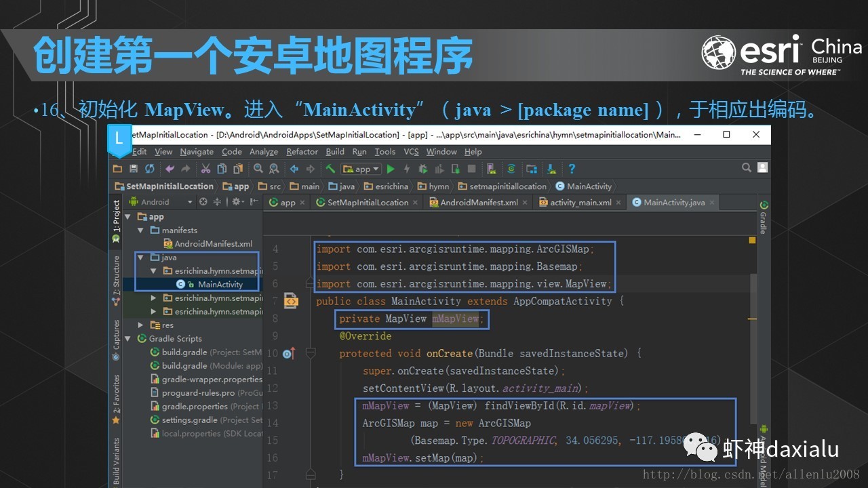This screenshot has height=488, width=868.
Task: Click the Copy toolbar icon
Action: pos(221,169)
